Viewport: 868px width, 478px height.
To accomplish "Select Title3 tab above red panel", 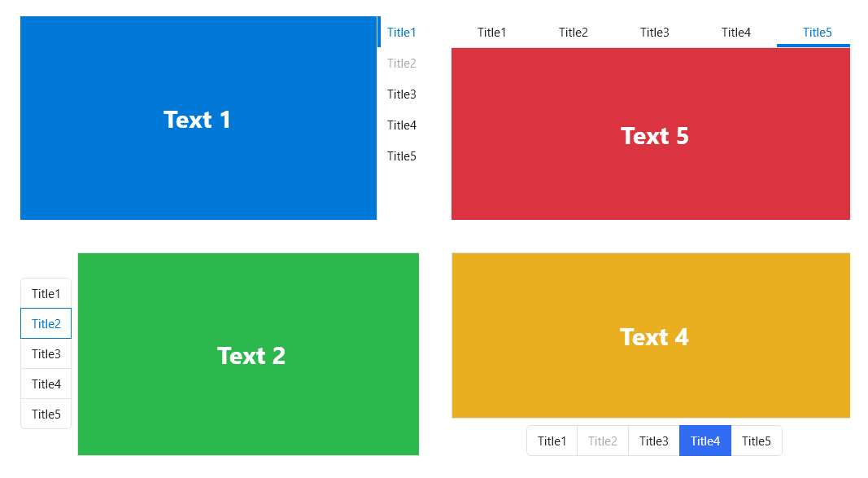I will tap(654, 32).
